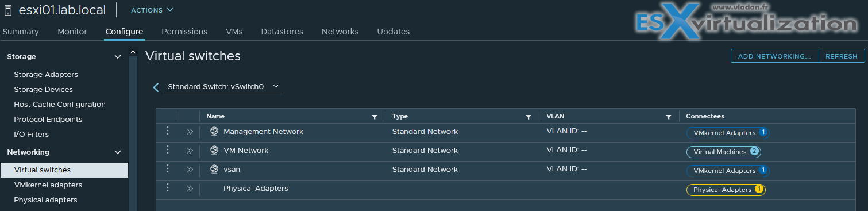The image size is (868, 211).
Task: Collapse the Networking section in sidebar
Action: click(x=118, y=152)
